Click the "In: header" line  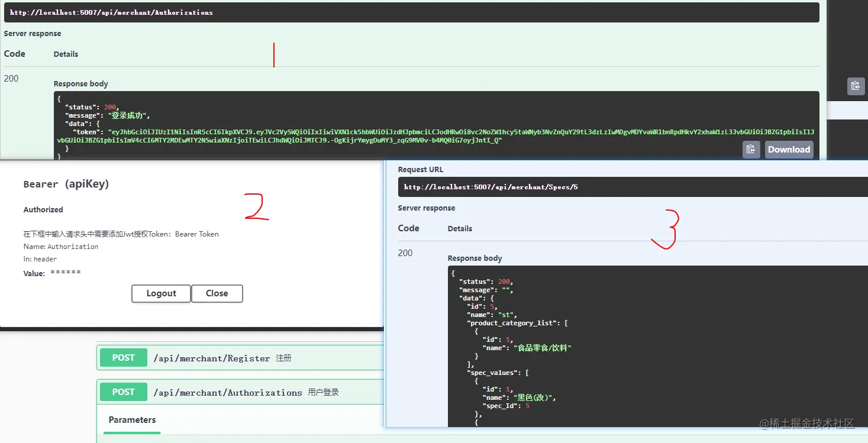40,259
